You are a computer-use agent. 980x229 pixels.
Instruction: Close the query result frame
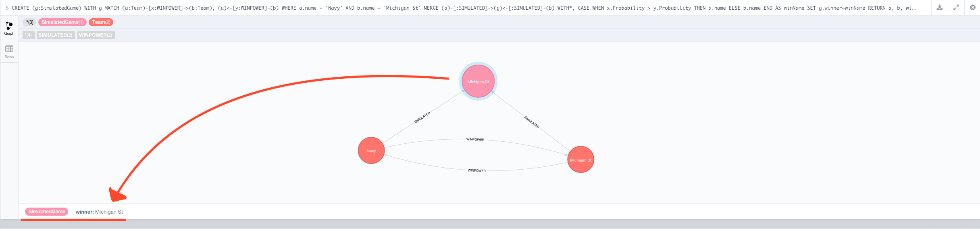[x=972, y=8]
